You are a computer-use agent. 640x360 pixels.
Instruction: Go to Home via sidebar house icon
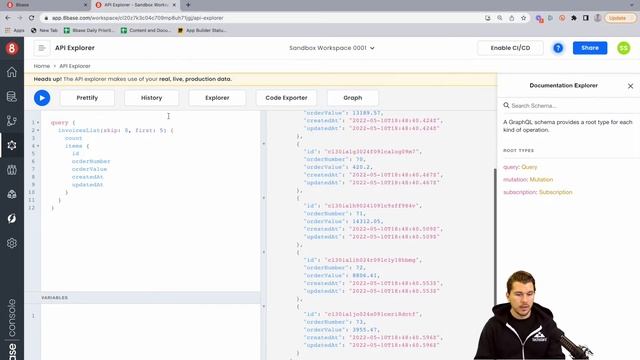click(12, 72)
